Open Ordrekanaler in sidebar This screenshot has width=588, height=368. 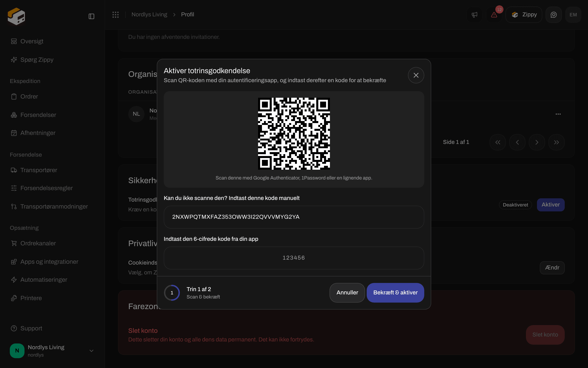[52, 243]
